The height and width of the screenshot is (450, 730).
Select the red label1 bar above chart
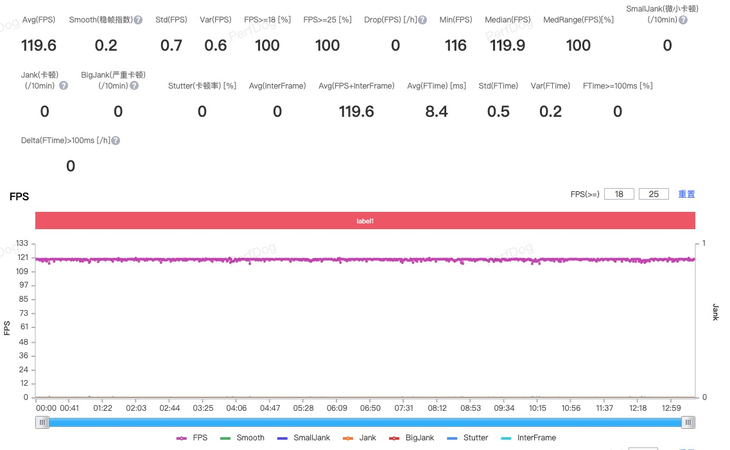point(365,221)
